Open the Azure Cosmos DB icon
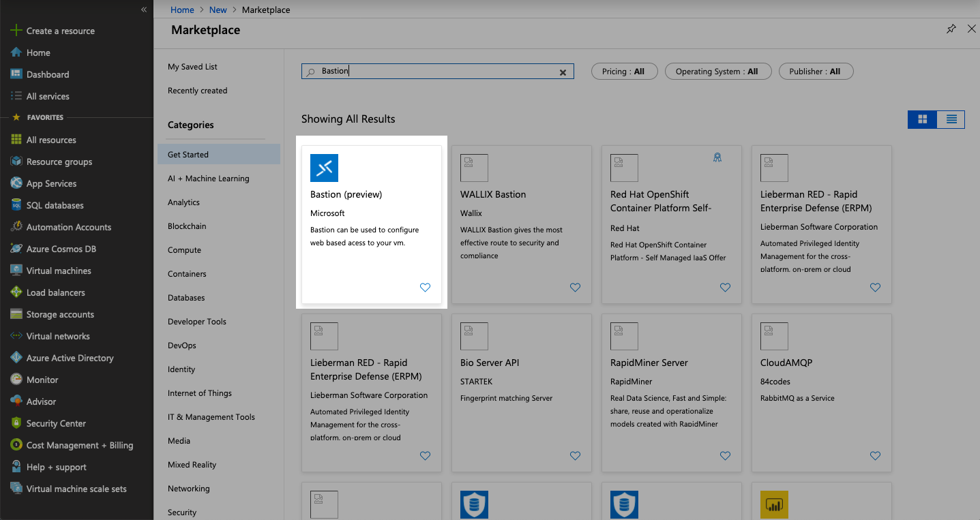This screenshot has height=520, width=980. click(x=16, y=249)
